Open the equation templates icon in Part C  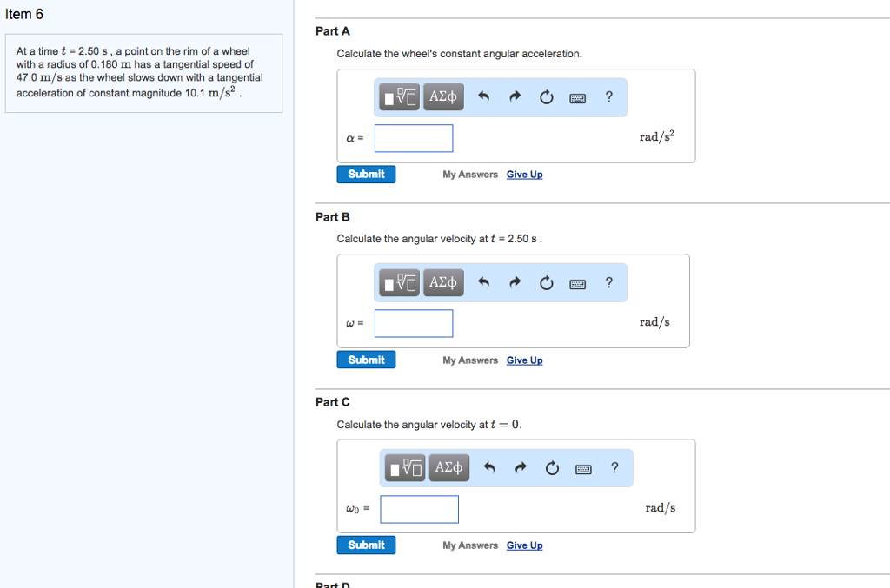pyautogui.click(x=403, y=467)
